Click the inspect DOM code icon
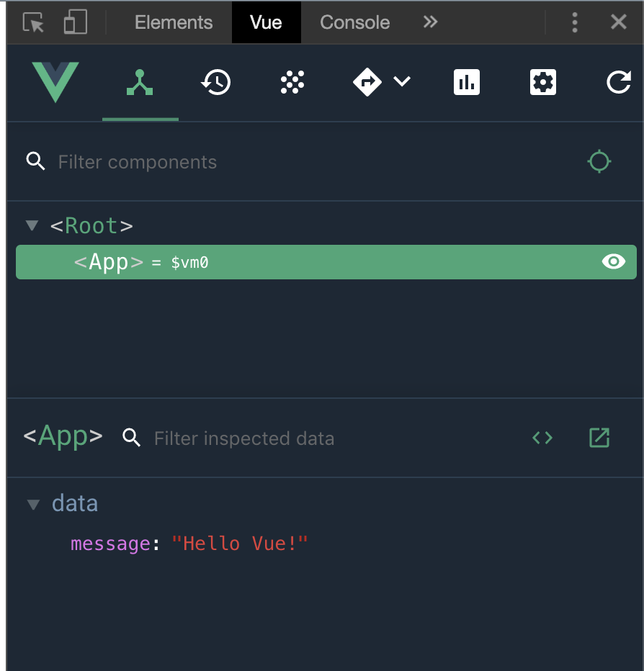Viewport: 644px width, 671px height. tap(542, 438)
